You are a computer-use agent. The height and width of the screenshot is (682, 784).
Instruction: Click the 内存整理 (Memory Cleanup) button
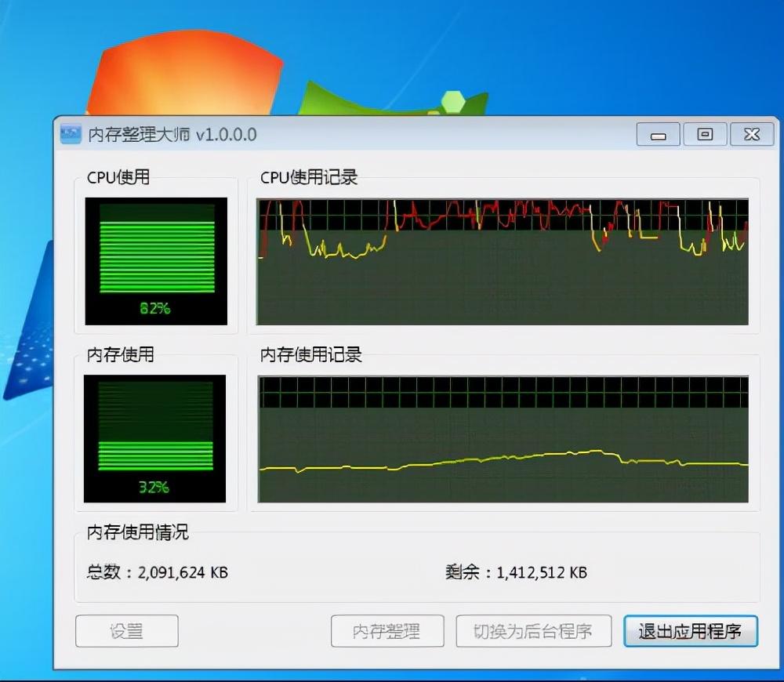point(387,631)
